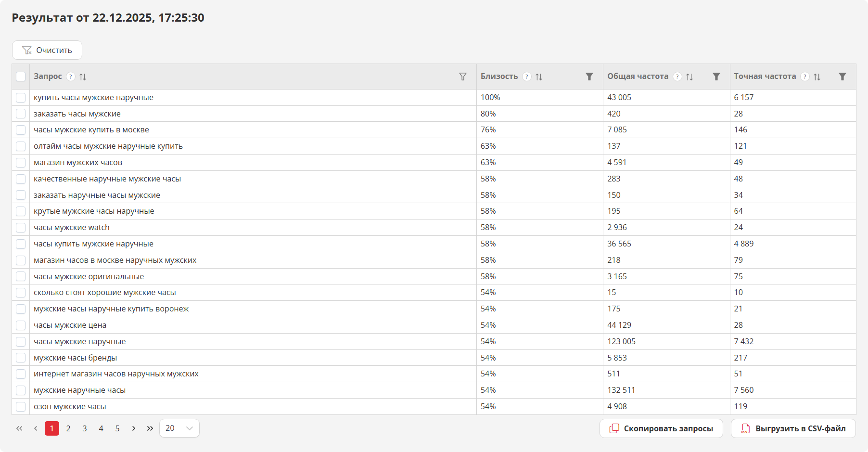Jump to the last page of results
Viewport: 868px width, 452px height.
150,428
